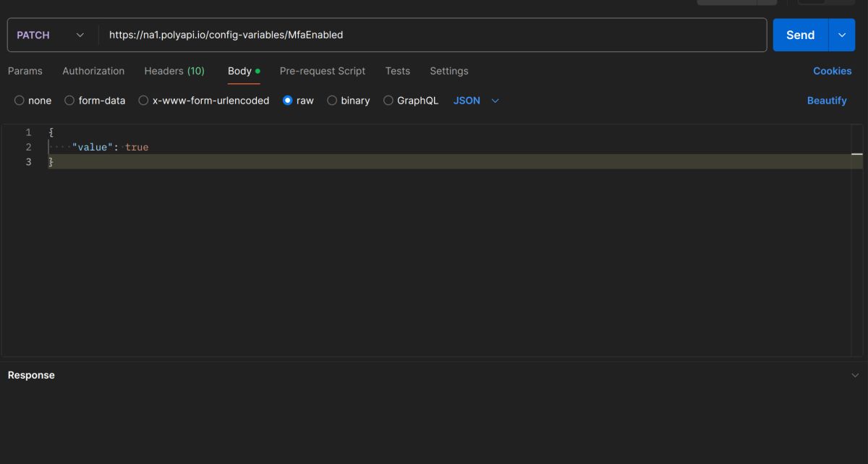Click the request URL input field
This screenshot has height=464, width=868.
click(433, 35)
